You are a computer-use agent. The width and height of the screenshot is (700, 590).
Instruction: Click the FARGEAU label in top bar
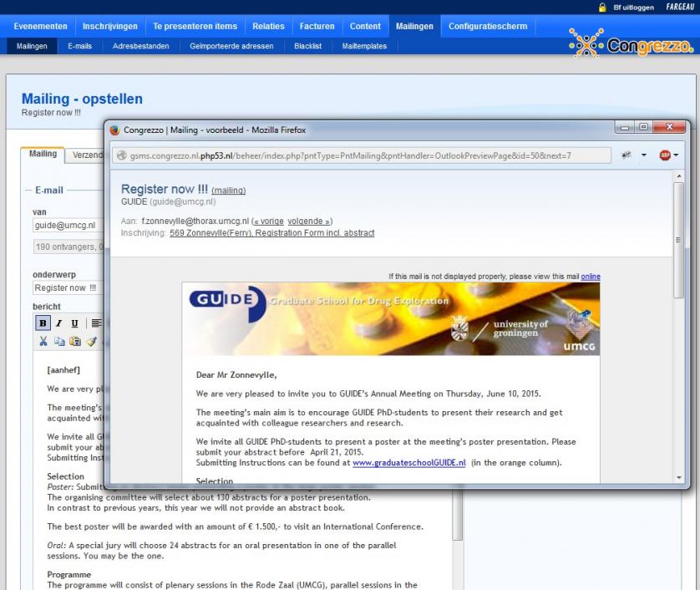coord(680,8)
